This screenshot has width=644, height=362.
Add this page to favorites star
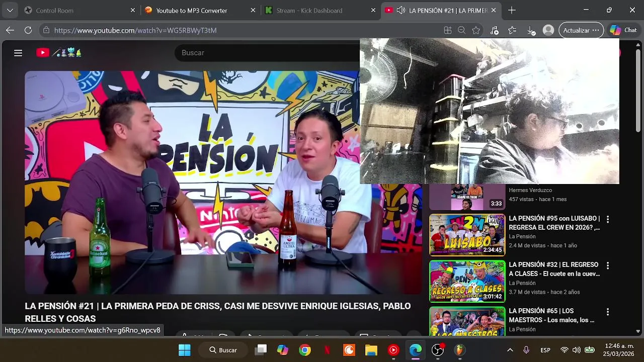(476, 30)
